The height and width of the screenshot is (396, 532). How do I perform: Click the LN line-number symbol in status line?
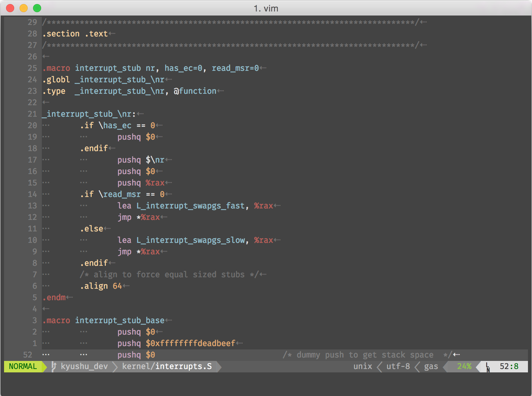[487, 367]
